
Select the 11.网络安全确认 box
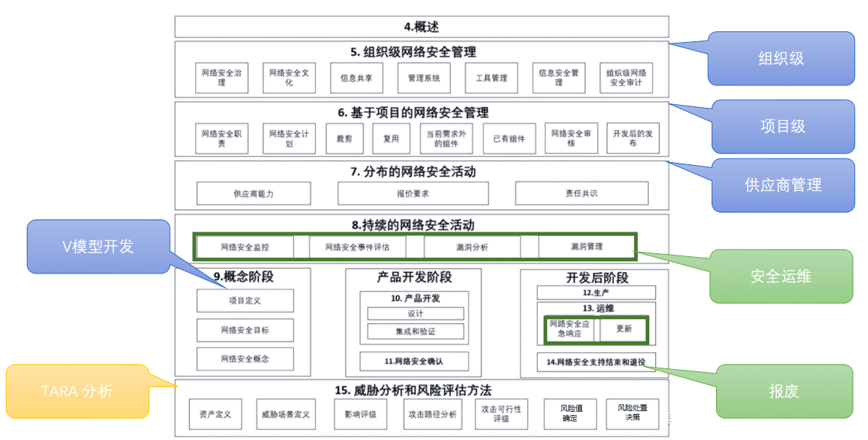pos(414,360)
